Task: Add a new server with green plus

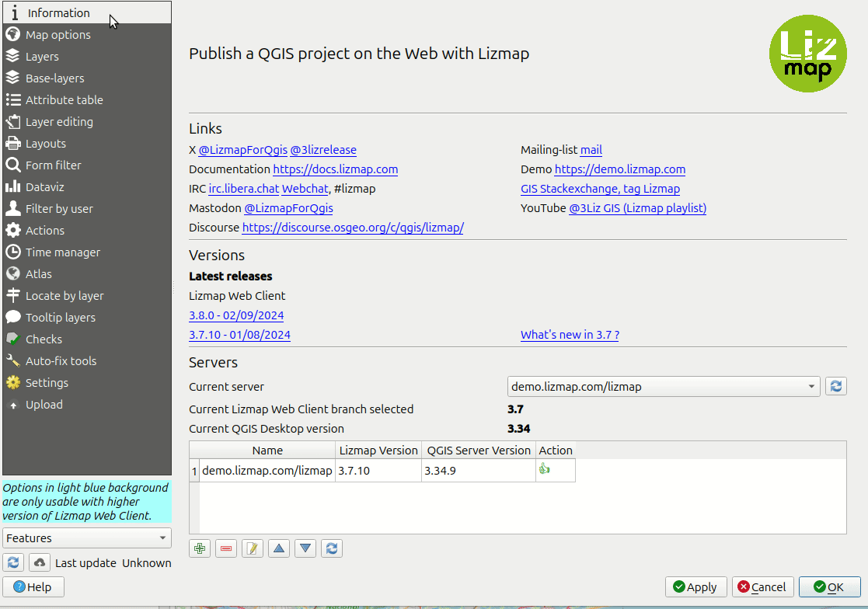Action: [199, 548]
